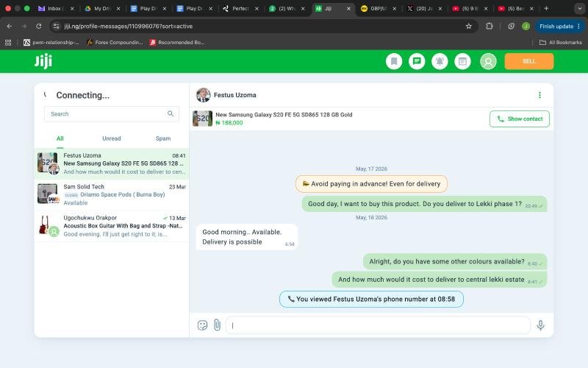Click the ₦ 188,000 price text
The height and width of the screenshot is (368, 588).
coord(229,123)
